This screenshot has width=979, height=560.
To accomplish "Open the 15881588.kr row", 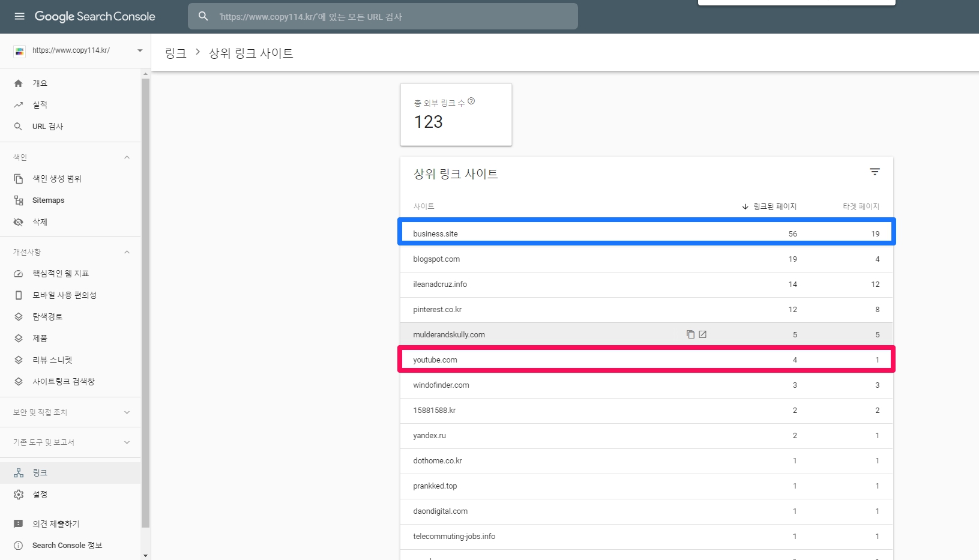I will [646, 411].
